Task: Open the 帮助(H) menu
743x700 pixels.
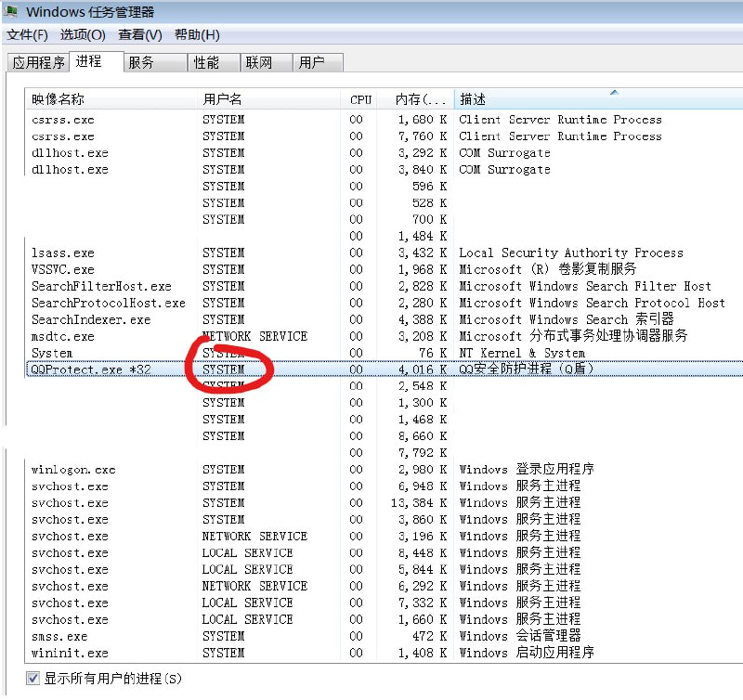Action: tap(197, 35)
